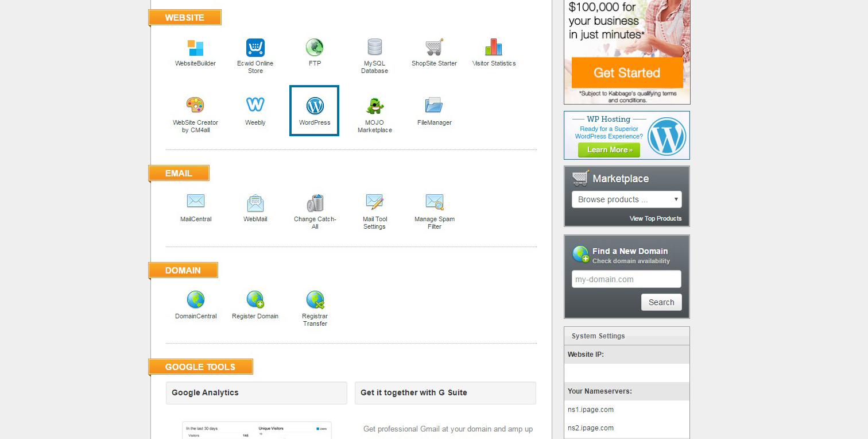Click the GOOGLE TOOLS section label
This screenshot has height=439, width=868.
[x=200, y=367]
